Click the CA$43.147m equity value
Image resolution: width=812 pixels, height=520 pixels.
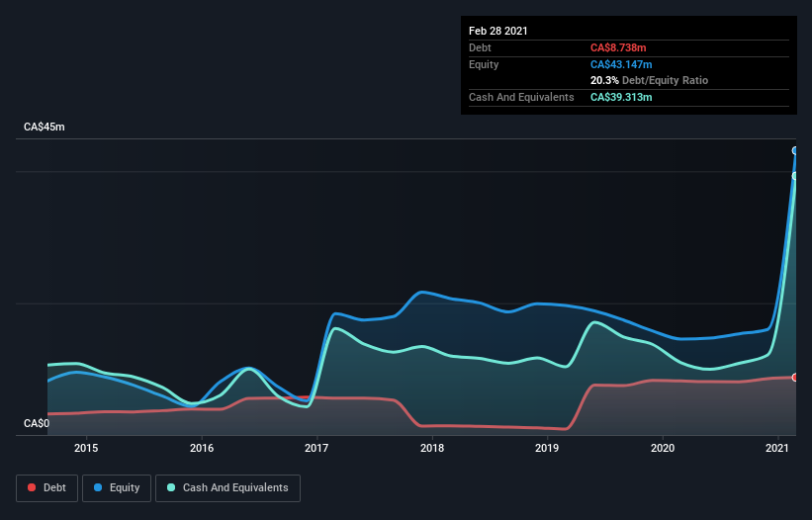click(621, 64)
